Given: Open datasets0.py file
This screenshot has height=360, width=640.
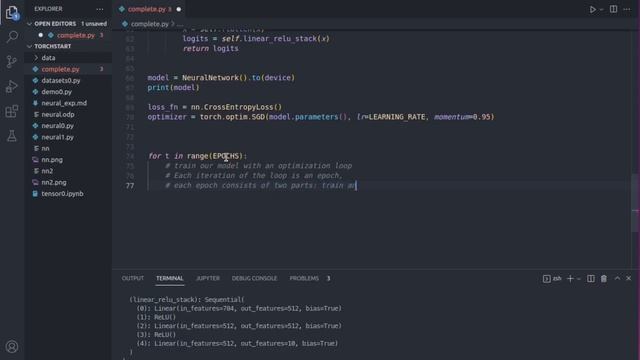Looking at the screenshot, I should (68, 80).
